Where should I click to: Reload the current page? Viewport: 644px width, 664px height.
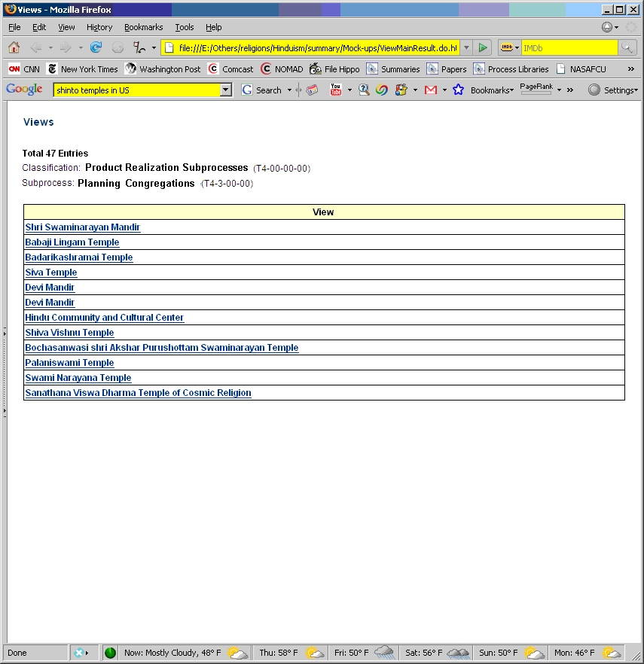96,47
